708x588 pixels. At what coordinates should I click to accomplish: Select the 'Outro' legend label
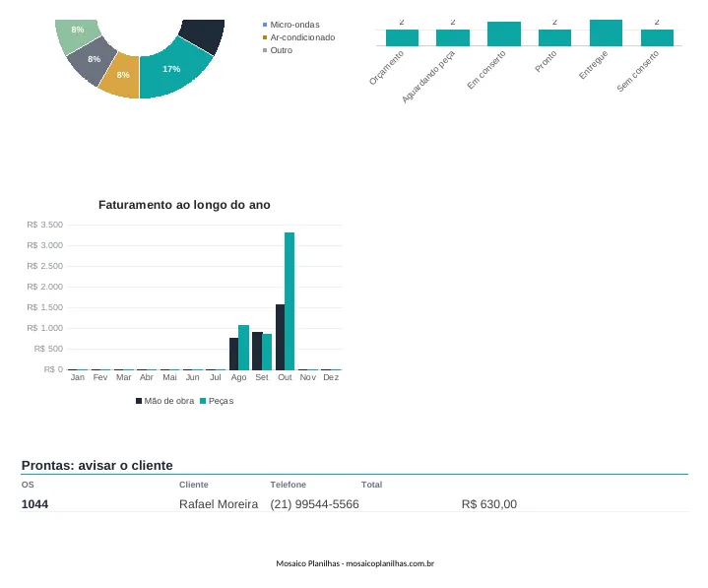point(282,50)
